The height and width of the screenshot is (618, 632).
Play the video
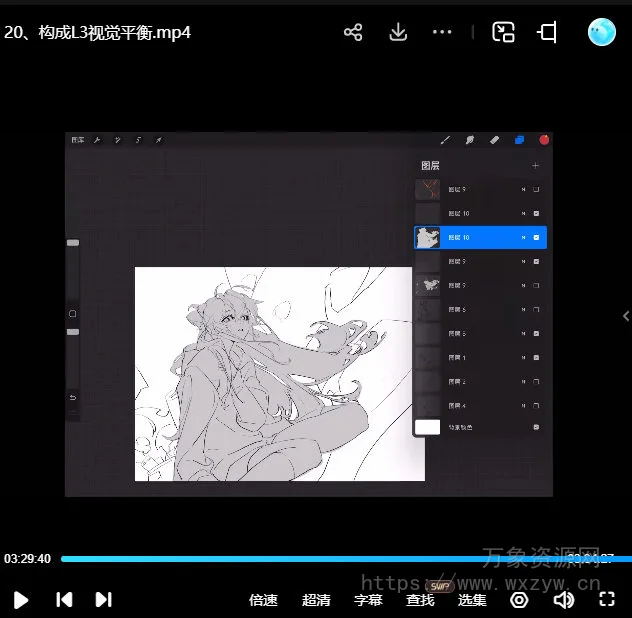[x=21, y=600]
